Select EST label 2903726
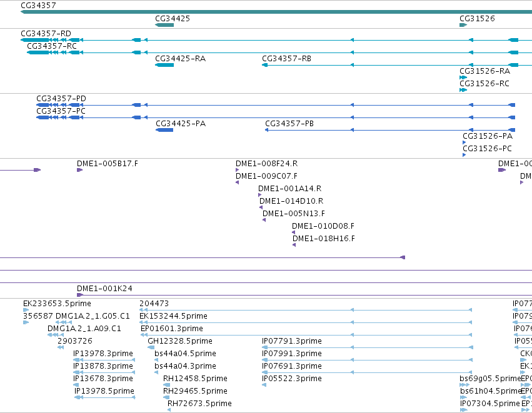 click(74, 341)
